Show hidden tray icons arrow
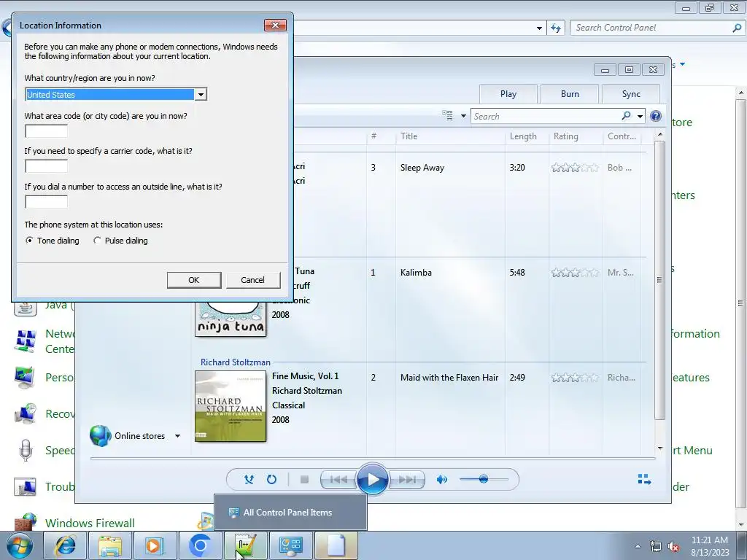This screenshot has height=560, width=747. pyautogui.click(x=638, y=546)
